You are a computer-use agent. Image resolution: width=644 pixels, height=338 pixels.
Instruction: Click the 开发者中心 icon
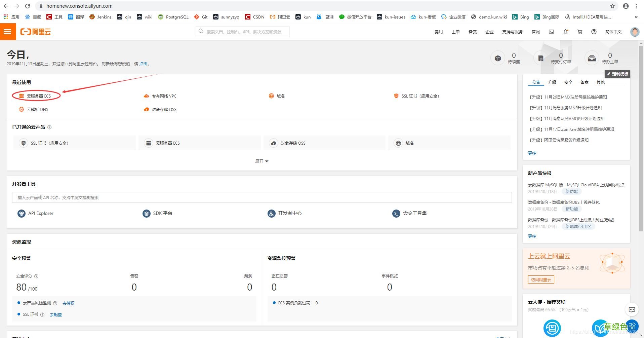(x=272, y=213)
